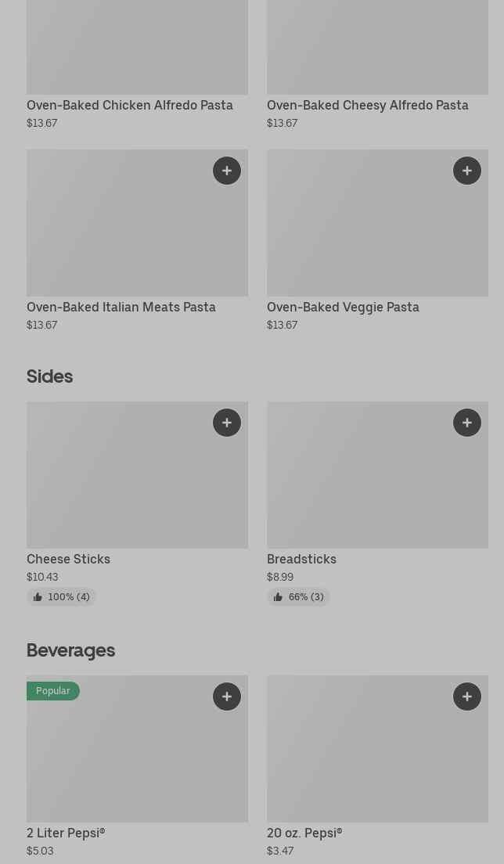View Breadsticks item details
The height and width of the screenshot is (864, 504).
301,559
